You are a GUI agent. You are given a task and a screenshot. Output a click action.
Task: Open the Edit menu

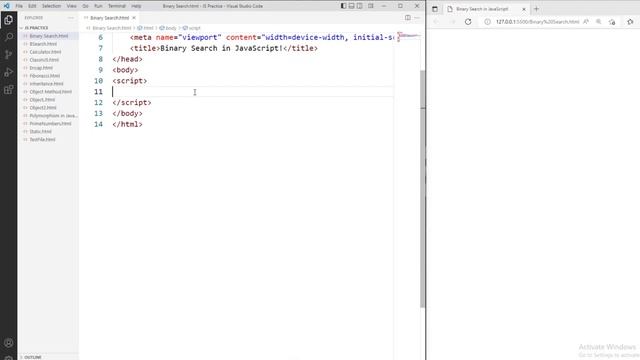[x=32, y=6]
